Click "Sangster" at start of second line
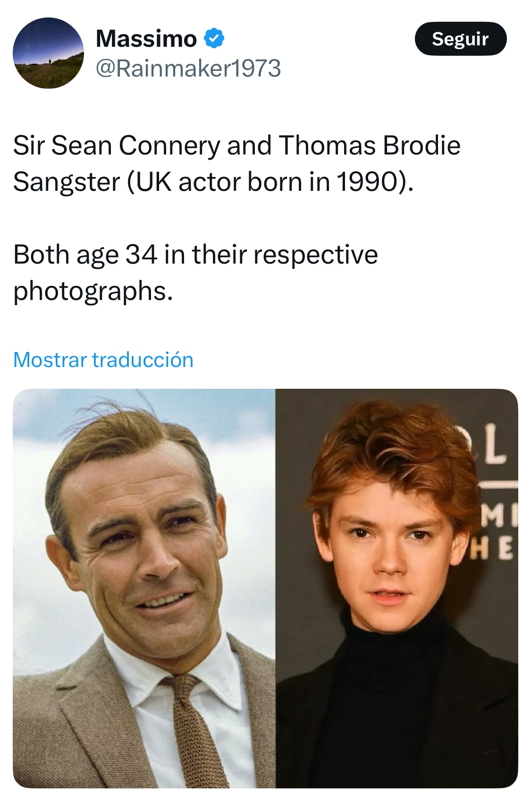The image size is (531, 812). [66, 182]
